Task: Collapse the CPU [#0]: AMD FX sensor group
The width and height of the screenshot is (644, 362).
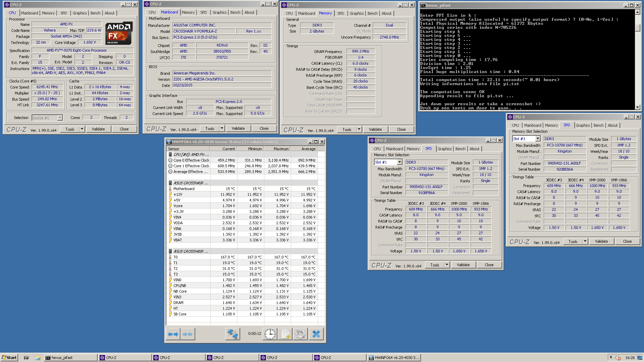Action: 170,155
